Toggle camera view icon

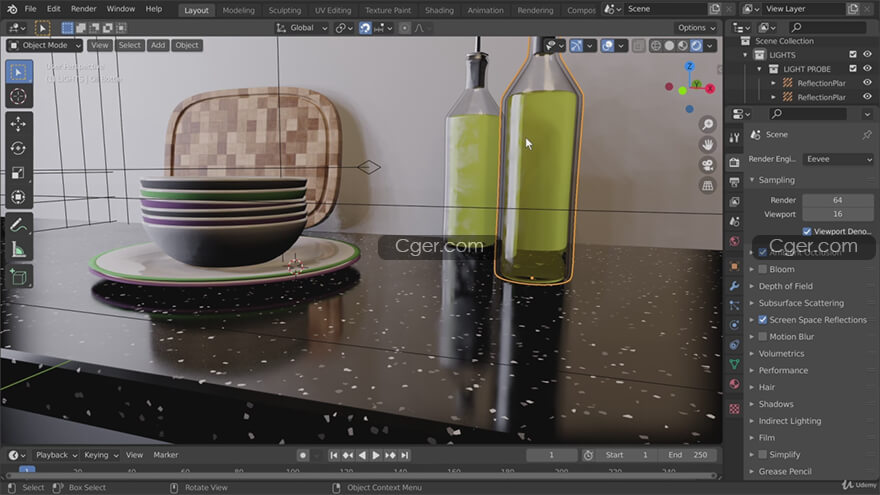[x=708, y=165]
